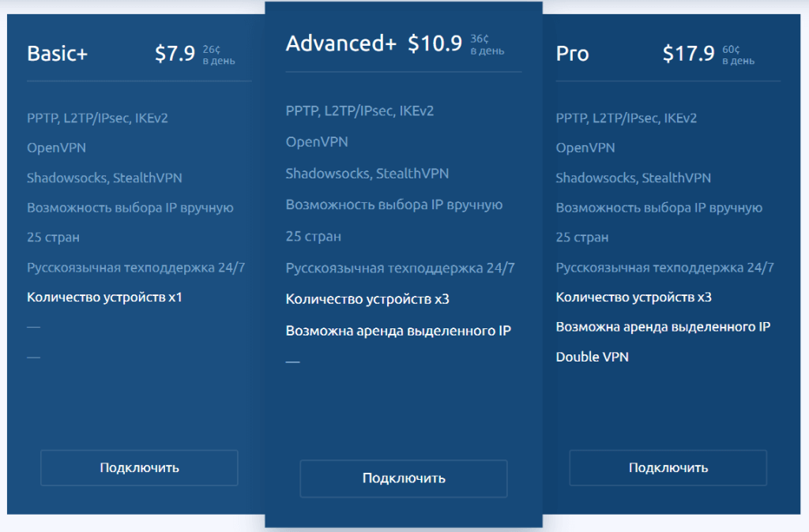The image size is (809, 532).
Task: Click Подключить button under Basic+ plan
Action: click(x=139, y=467)
